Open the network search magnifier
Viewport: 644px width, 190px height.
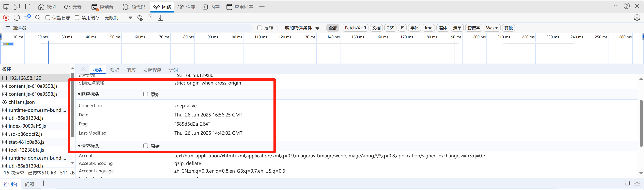38,18
